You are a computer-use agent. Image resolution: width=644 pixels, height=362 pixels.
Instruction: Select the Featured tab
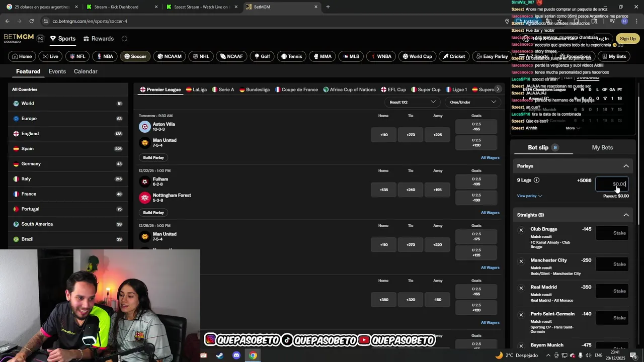pyautogui.click(x=28, y=71)
